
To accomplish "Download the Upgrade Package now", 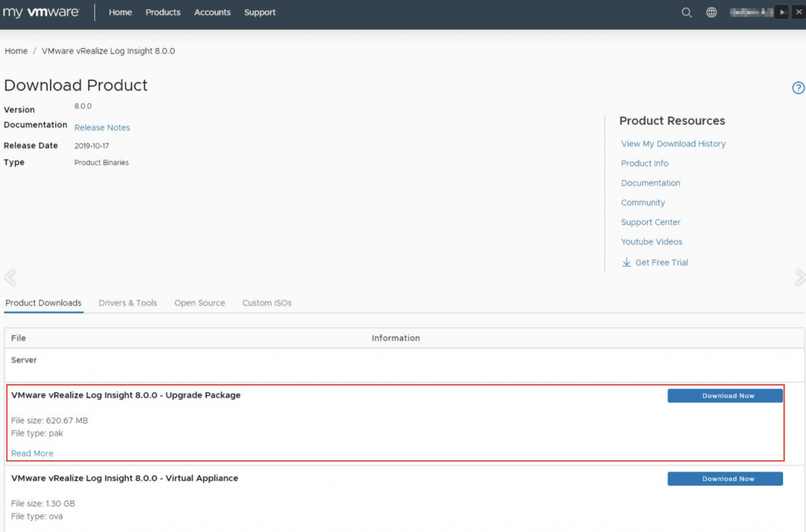I will tap(725, 396).
